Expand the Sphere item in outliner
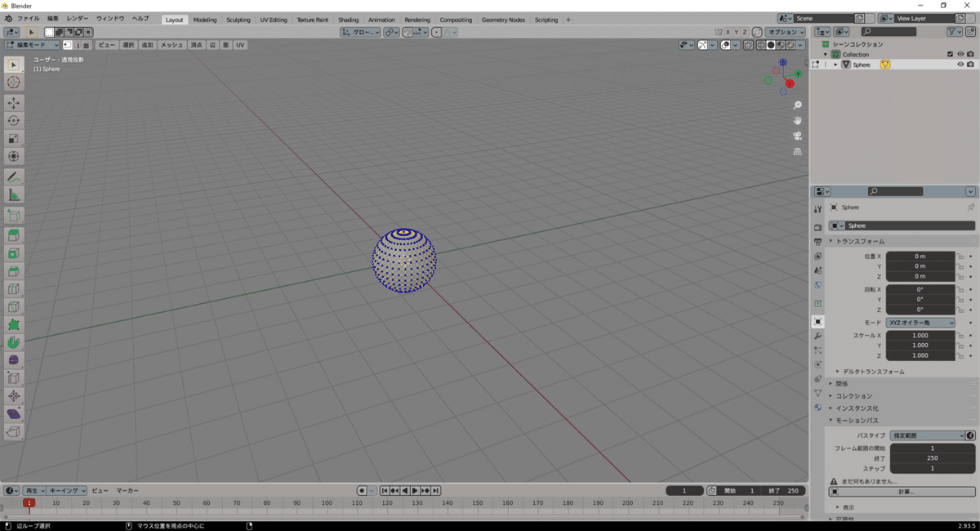Viewport: 980px width, 531px height. click(x=835, y=65)
